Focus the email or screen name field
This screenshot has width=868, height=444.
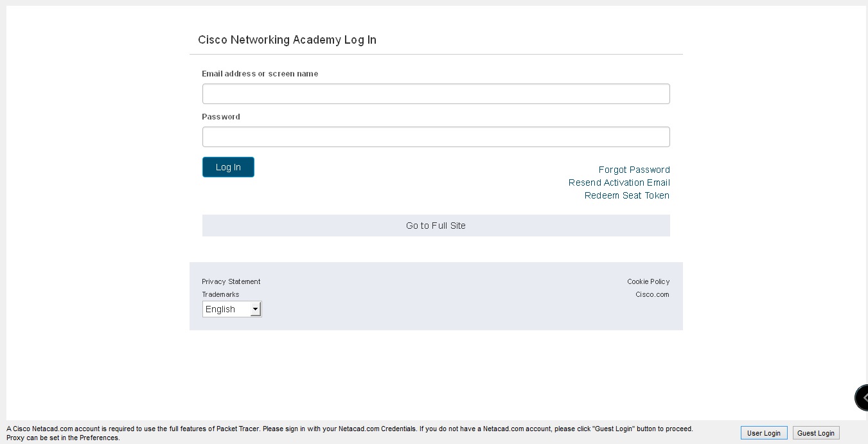[436, 94]
